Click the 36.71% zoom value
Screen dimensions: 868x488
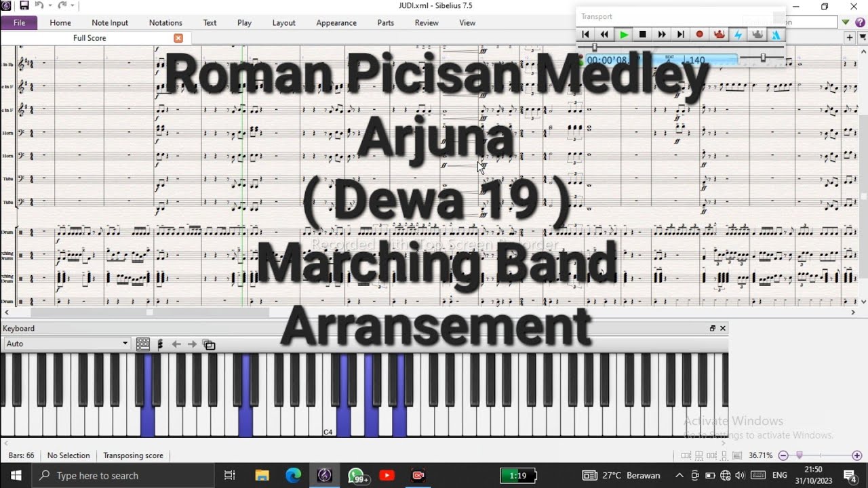coord(761,455)
